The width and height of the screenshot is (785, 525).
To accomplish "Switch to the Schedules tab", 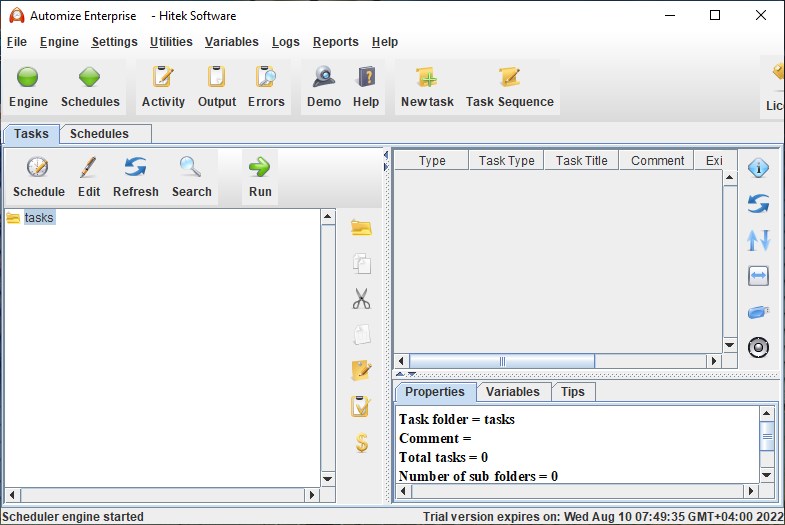I will pyautogui.click(x=106, y=134).
